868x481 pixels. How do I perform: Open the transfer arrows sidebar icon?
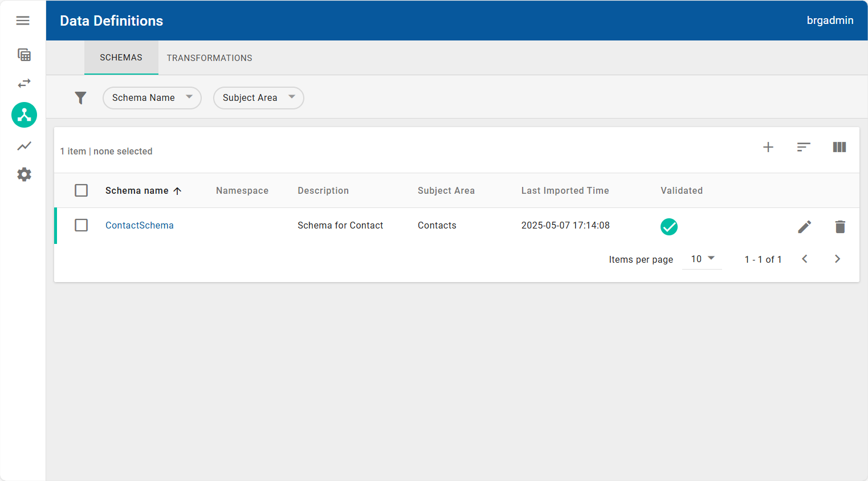tap(24, 83)
